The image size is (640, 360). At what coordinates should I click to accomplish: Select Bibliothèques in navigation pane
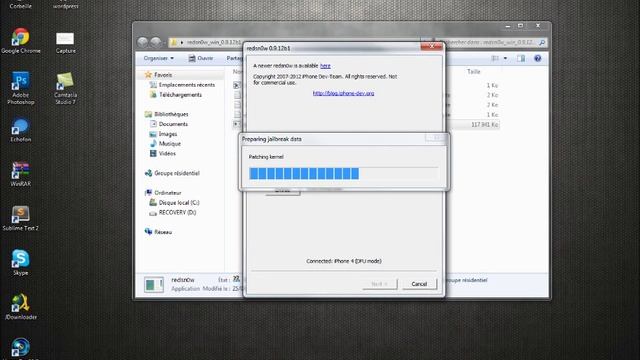coord(167,114)
